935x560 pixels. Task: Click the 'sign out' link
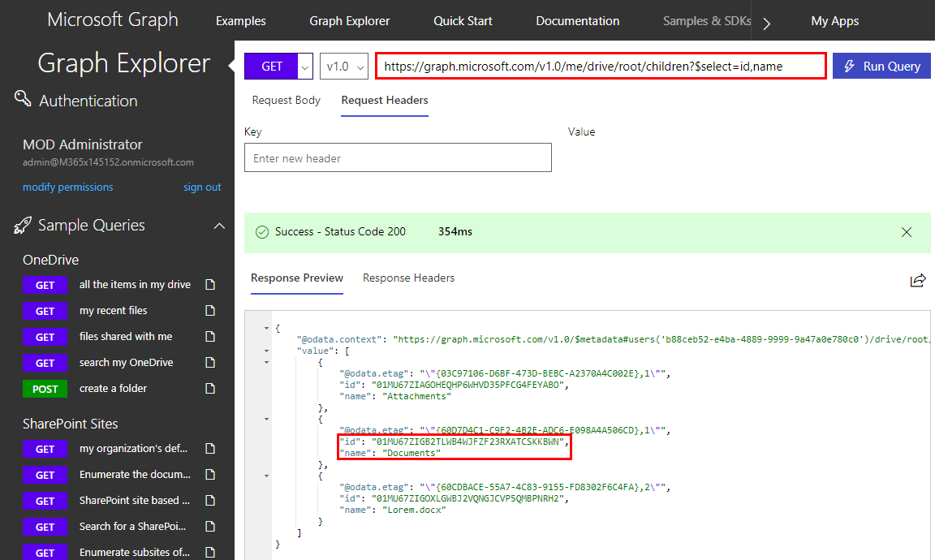tap(202, 187)
